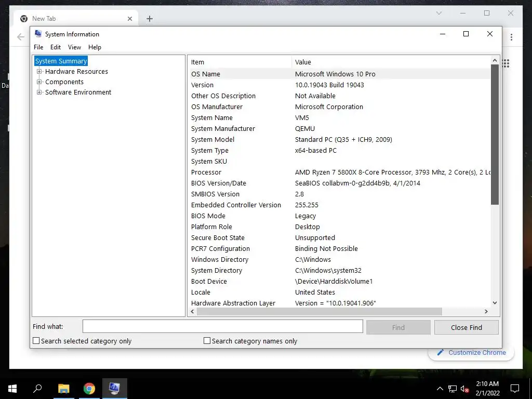Image resolution: width=532 pixels, height=399 pixels.
Task: Select Hardware Resources tree item
Action: 76,72
